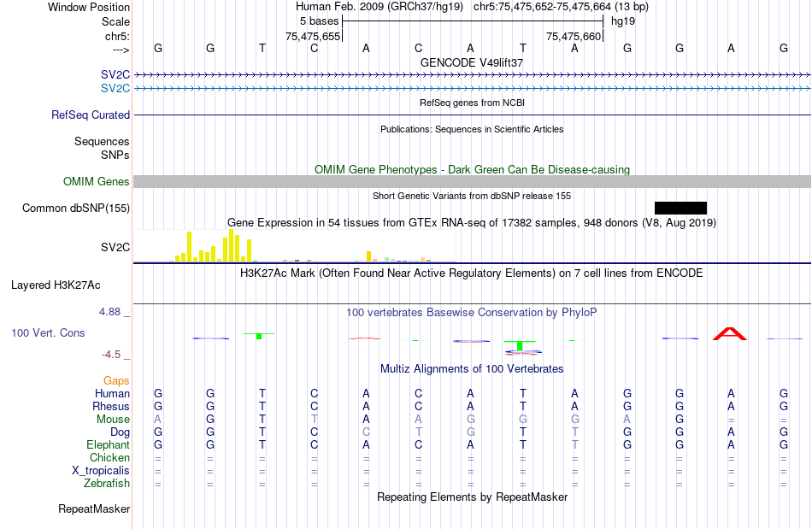Viewport: 812px width, 529px height.
Task: Click the black dbSNP variant block
Action: point(680,208)
